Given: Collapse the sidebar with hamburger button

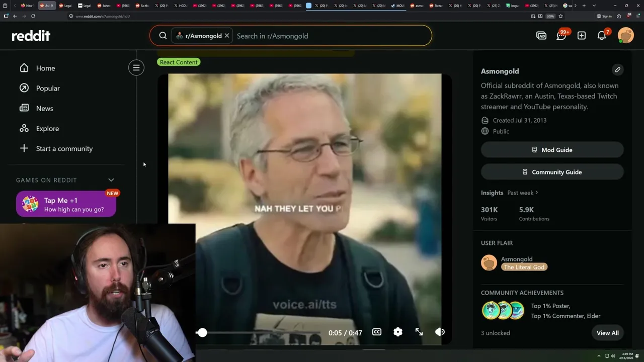Looking at the screenshot, I should click(x=136, y=68).
